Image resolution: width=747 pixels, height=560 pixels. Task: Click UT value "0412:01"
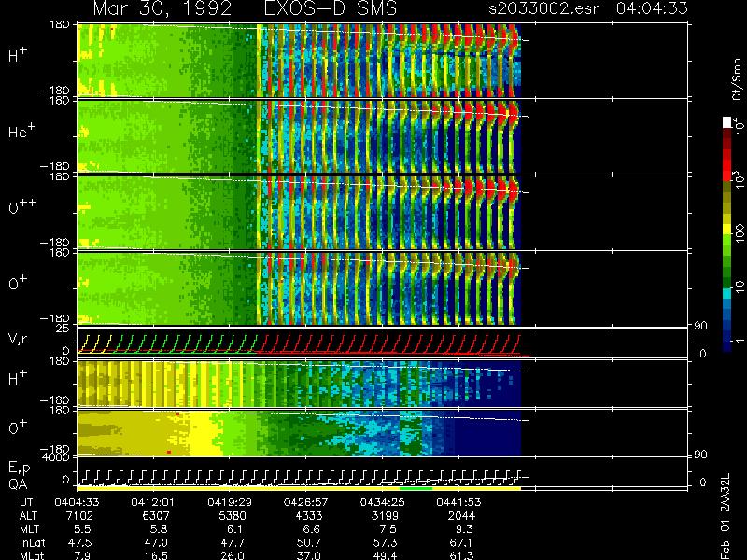[x=153, y=502]
